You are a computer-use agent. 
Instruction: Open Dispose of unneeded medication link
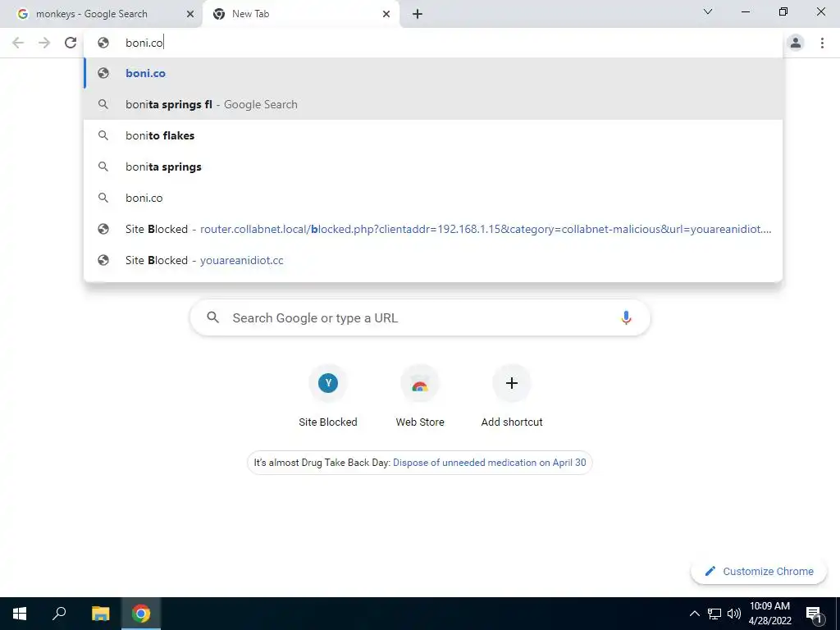[x=490, y=463]
